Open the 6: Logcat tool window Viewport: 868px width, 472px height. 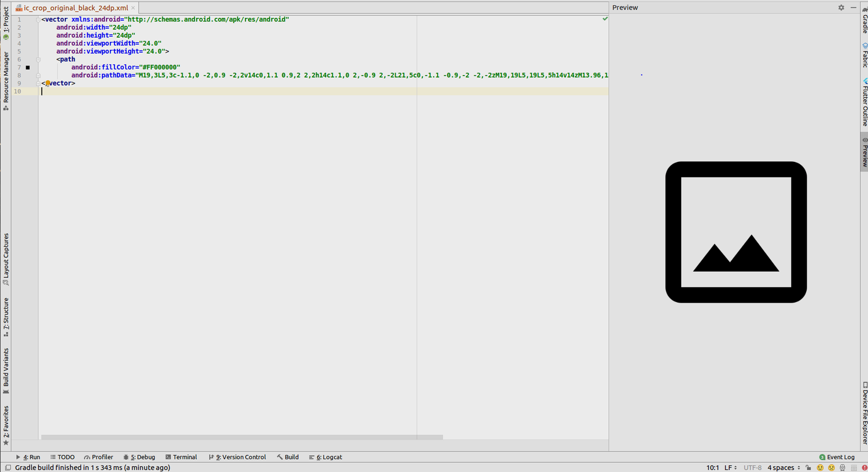(x=325, y=457)
